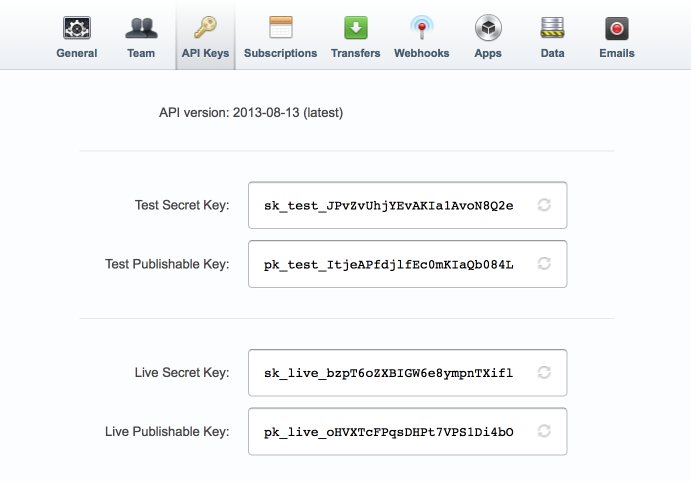691x481 pixels.
Task: Roll the Test Publishable Key
Action: pyautogui.click(x=544, y=264)
